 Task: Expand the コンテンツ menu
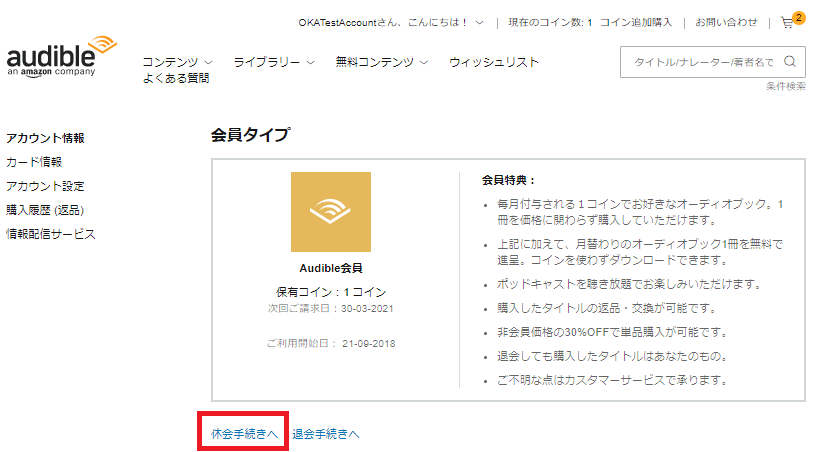pyautogui.click(x=177, y=62)
